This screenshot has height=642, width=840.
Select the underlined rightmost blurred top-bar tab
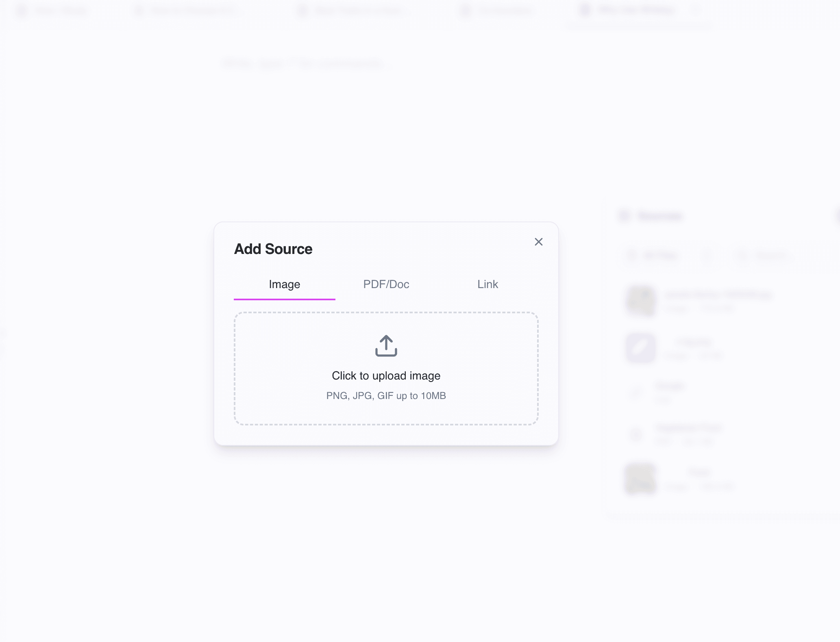636,11
